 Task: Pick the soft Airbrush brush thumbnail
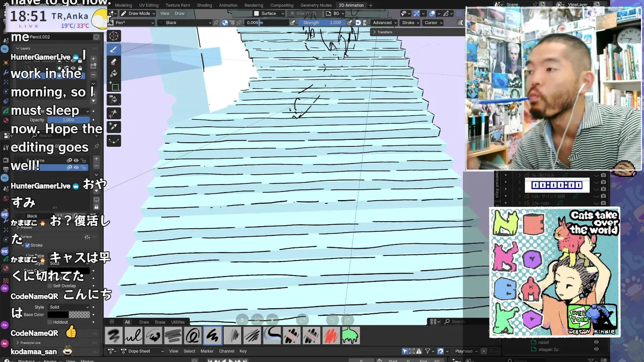[x=114, y=335]
